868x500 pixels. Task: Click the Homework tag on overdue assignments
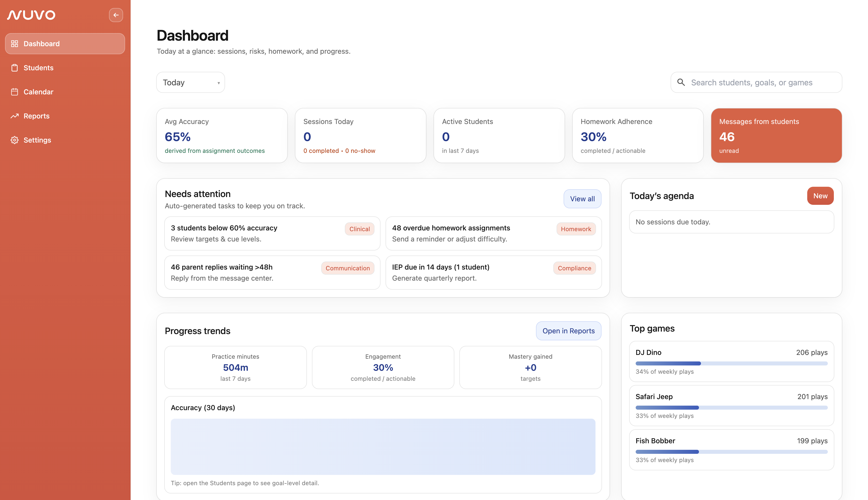pyautogui.click(x=576, y=229)
